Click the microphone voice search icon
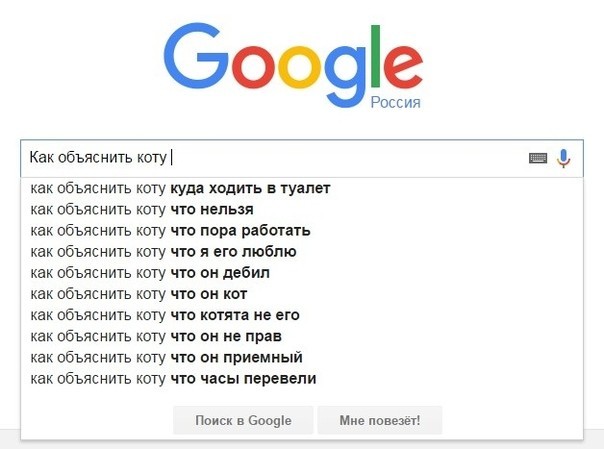This screenshot has height=449, width=604. [564, 158]
